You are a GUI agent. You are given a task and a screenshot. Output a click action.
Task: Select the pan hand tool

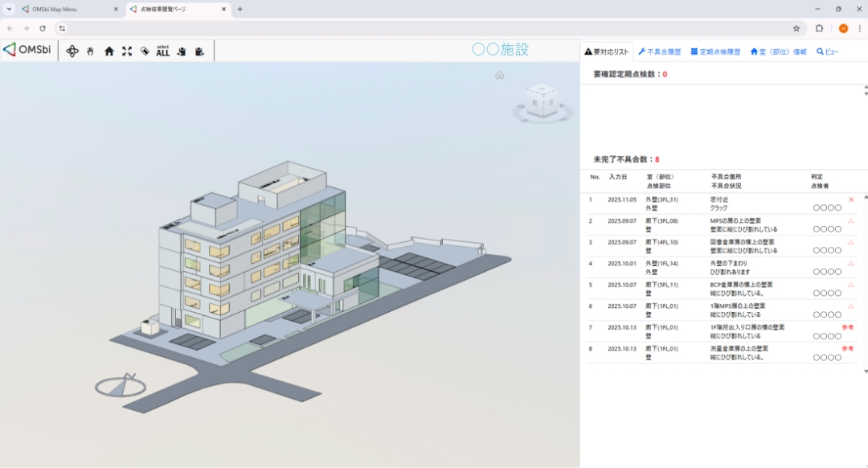click(x=90, y=51)
